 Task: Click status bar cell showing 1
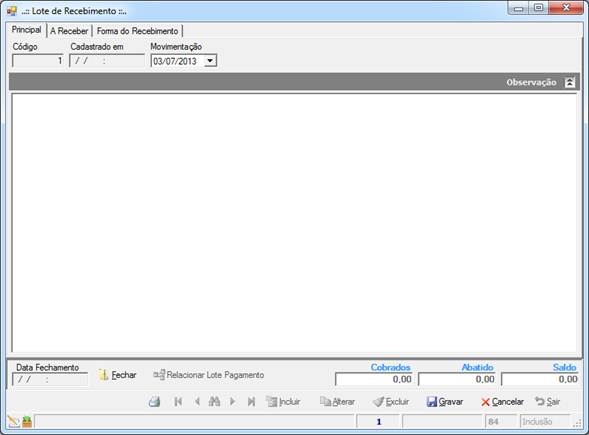pos(378,421)
